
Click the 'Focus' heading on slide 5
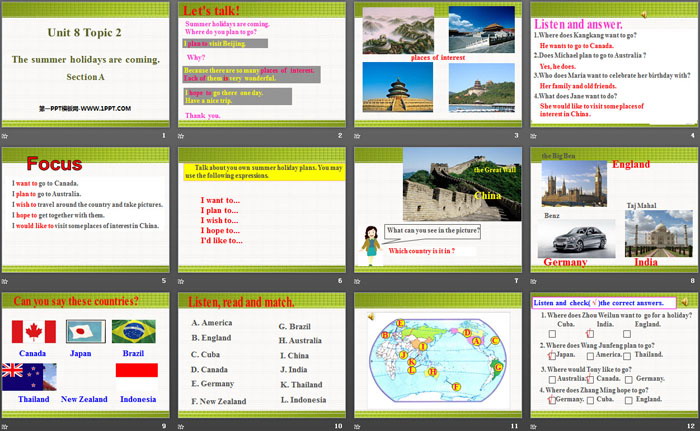[47, 163]
